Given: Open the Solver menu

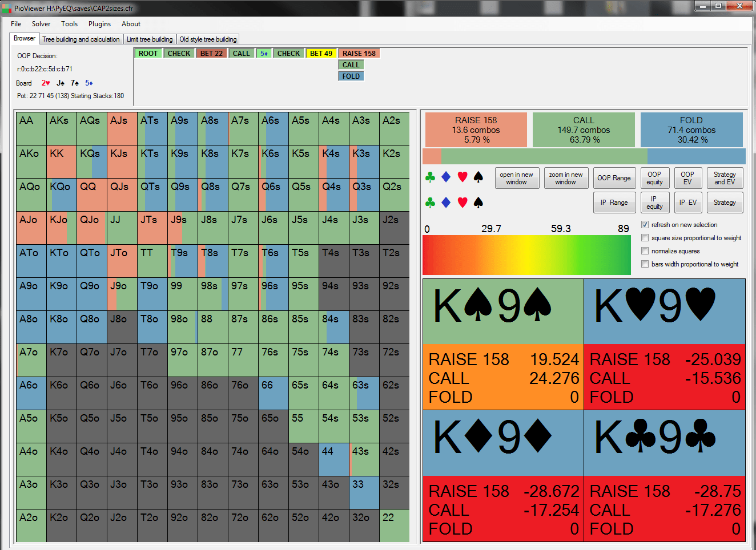Looking at the screenshot, I should [41, 24].
